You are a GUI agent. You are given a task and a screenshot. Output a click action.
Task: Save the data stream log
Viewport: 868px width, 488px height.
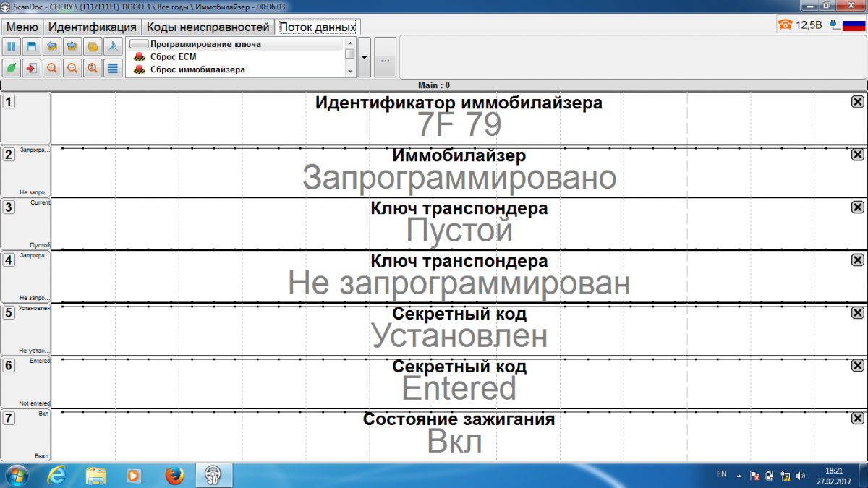[32, 47]
